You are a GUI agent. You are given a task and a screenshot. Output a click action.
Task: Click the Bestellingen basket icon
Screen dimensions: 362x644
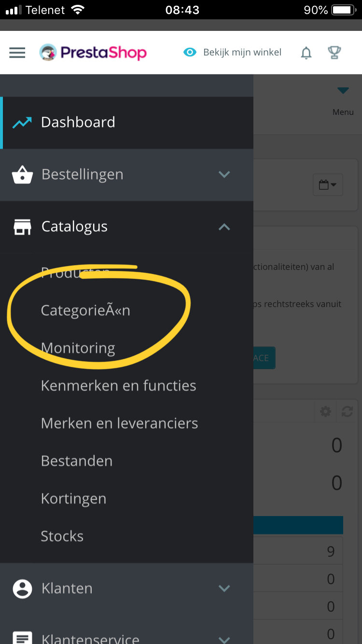coord(22,175)
